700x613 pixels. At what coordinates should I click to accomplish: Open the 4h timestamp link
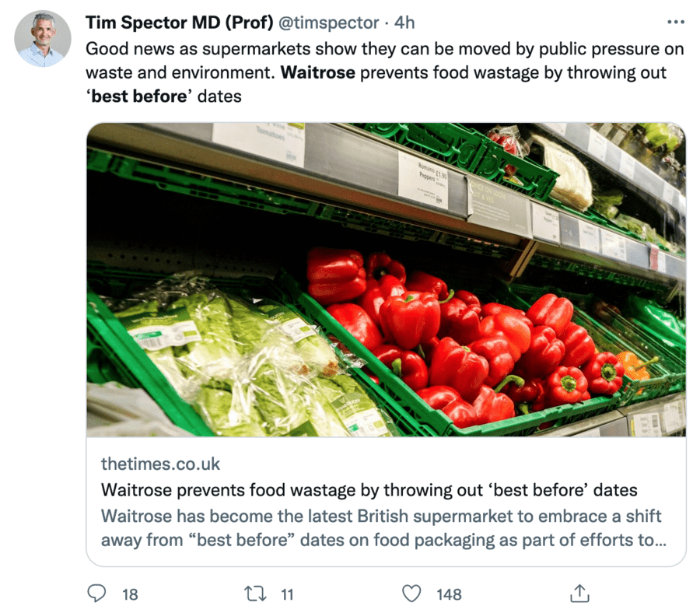pyautogui.click(x=404, y=23)
